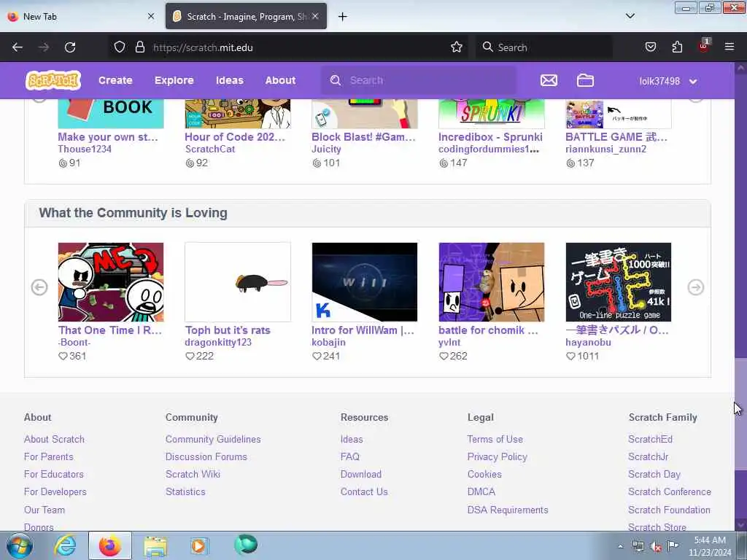Open the Explore menu item
Viewport: 747px width, 560px height.
174,80
